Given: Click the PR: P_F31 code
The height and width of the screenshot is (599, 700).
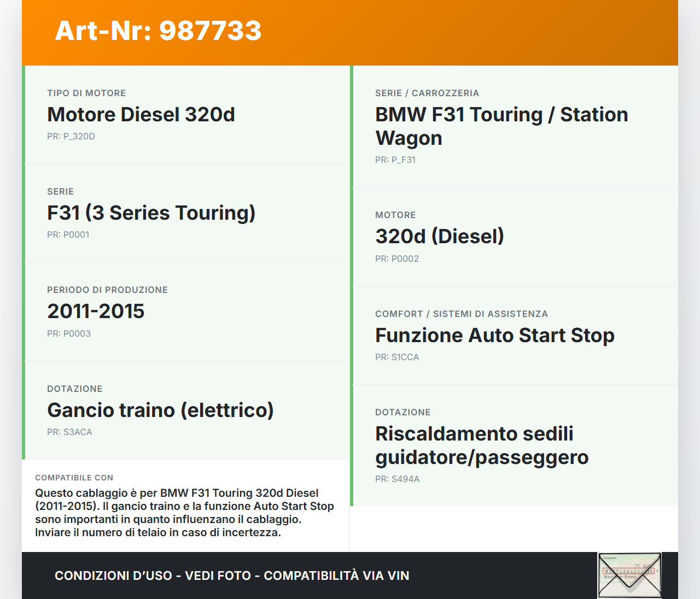Looking at the screenshot, I should 395,160.
